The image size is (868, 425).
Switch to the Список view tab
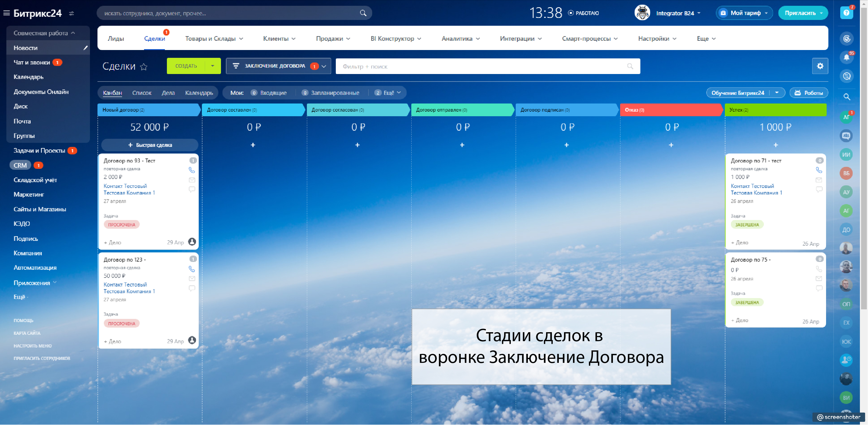[x=141, y=93]
